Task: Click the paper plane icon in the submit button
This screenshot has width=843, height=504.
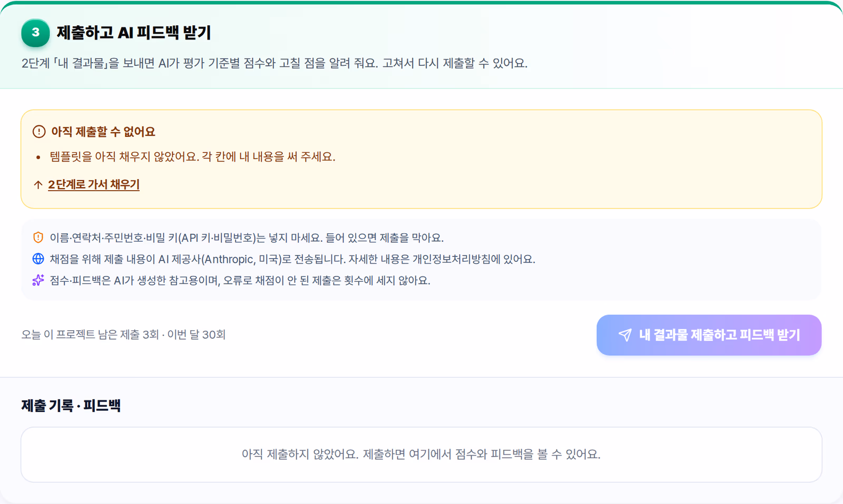Action: click(625, 335)
